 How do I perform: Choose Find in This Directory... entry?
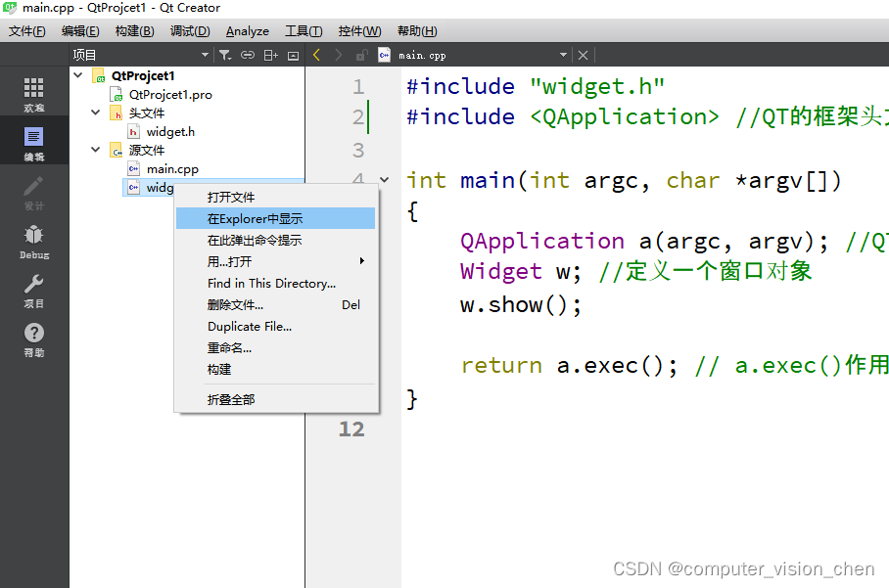(275, 283)
